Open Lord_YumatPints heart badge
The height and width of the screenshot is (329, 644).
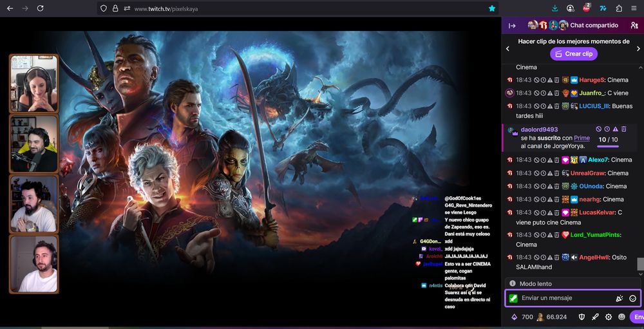pyautogui.click(x=565, y=235)
